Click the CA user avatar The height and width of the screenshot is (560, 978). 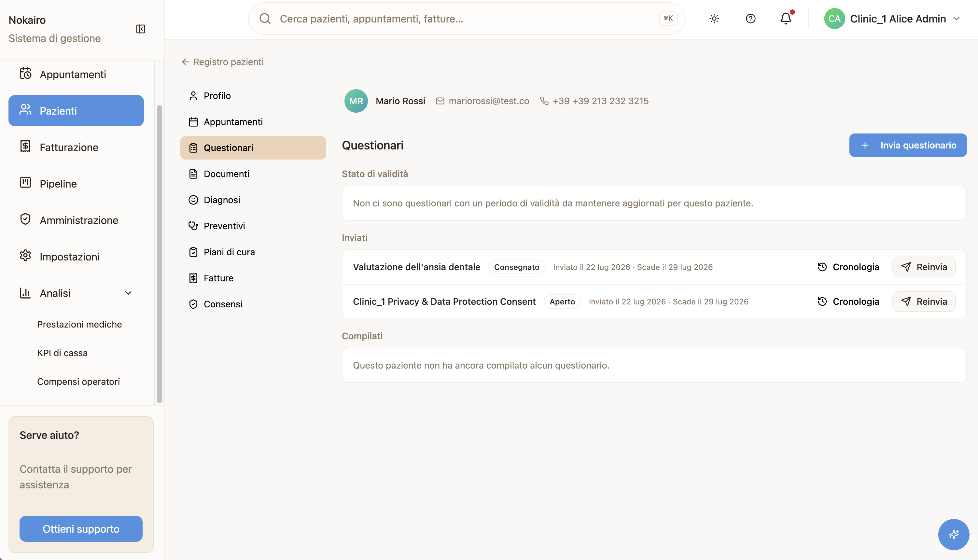tap(834, 19)
